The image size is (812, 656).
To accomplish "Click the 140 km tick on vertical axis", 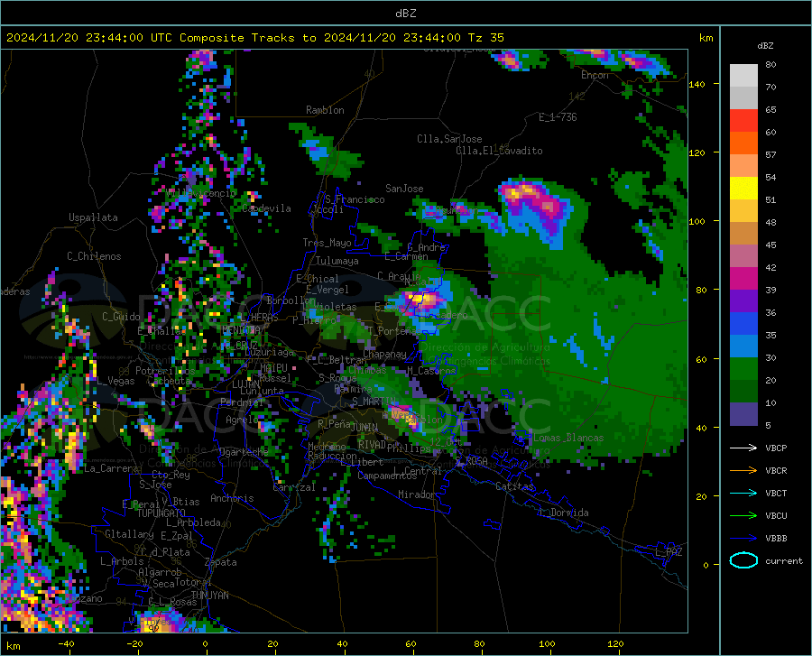I will pyautogui.click(x=697, y=84).
